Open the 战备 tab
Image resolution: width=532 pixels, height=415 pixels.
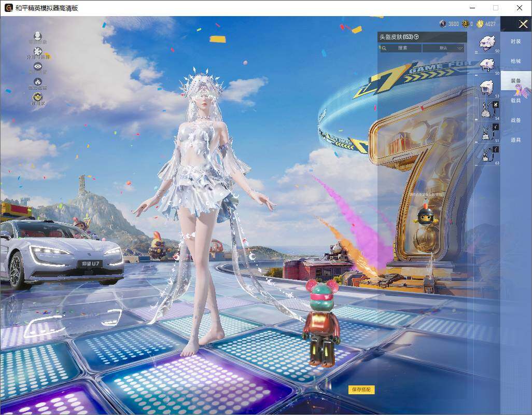[x=516, y=120]
